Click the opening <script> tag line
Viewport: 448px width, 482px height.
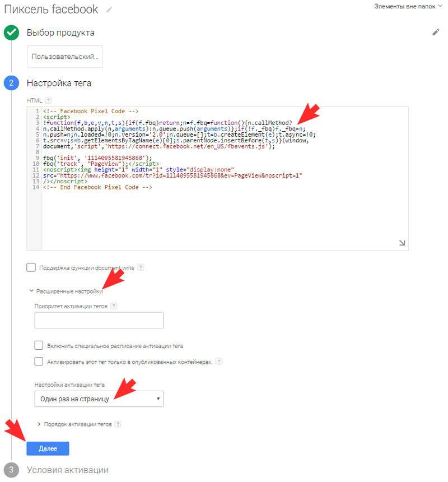point(57,117)
